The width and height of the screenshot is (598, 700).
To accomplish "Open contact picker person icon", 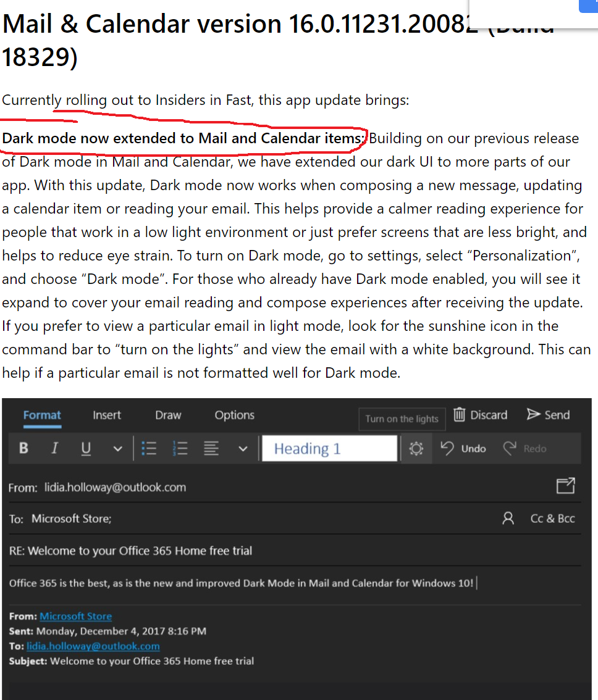I will pos(508,519).
